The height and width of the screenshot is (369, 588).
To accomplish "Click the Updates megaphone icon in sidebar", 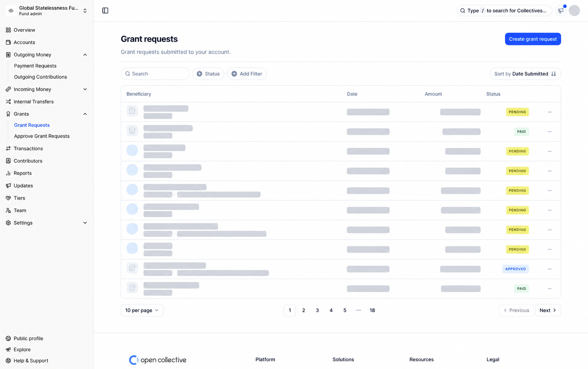I will pyautogui.click(x=8, y=186).
